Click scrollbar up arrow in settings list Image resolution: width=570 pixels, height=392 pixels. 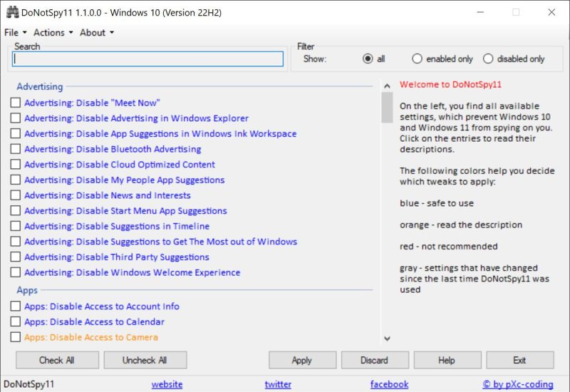(x=387, y=86)
